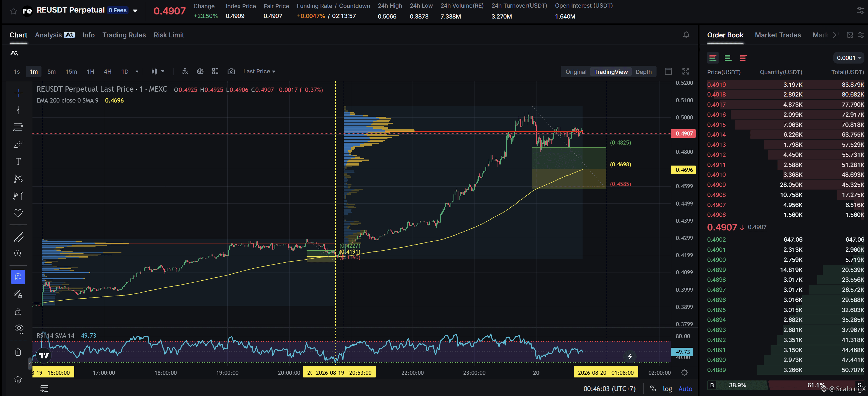This screenshot has width=868, height=396.
Task: Open the Last Price dropdown
Action: pyautogui.click(x=259, y=71)
